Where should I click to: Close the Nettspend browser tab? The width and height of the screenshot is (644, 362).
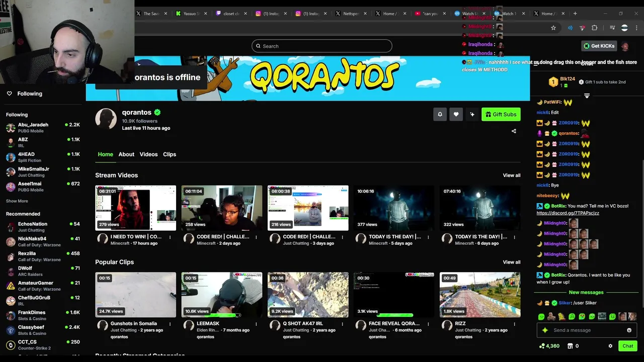coord(366,14)
